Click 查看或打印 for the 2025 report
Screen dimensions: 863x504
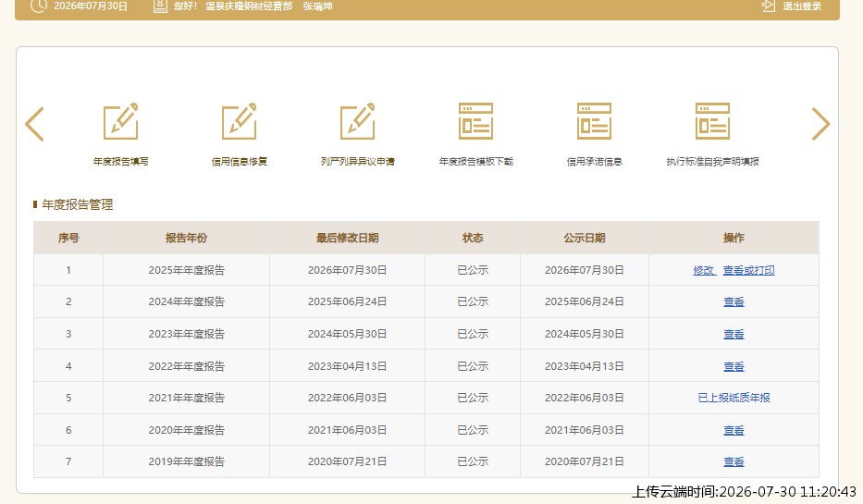[x=748, y=270]
